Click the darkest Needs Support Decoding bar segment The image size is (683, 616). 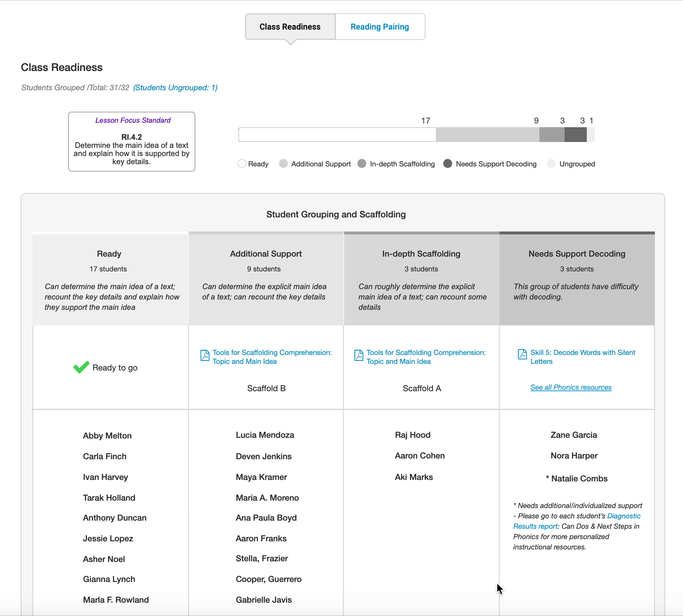pos(575,135)
